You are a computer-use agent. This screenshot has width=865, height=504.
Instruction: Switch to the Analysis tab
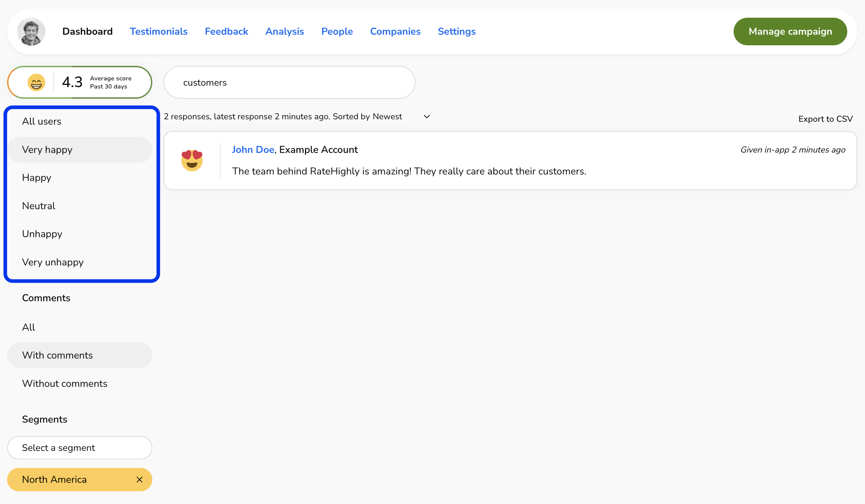tap(284, 31)
